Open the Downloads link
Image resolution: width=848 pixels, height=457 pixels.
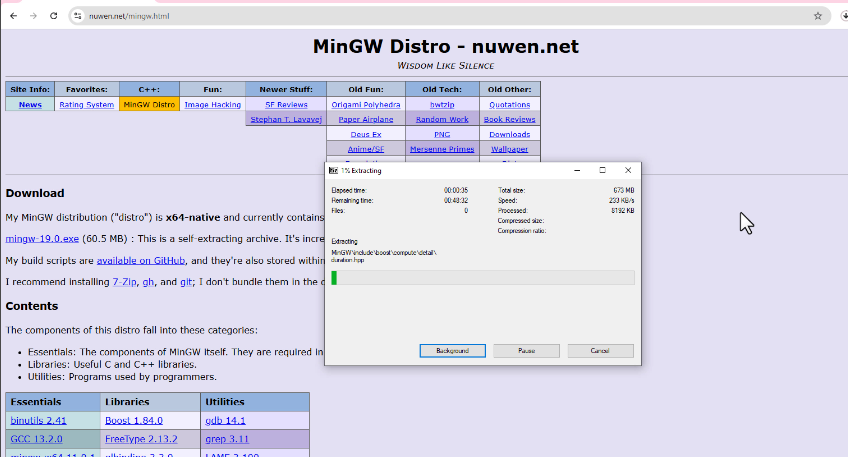[510, 135]
